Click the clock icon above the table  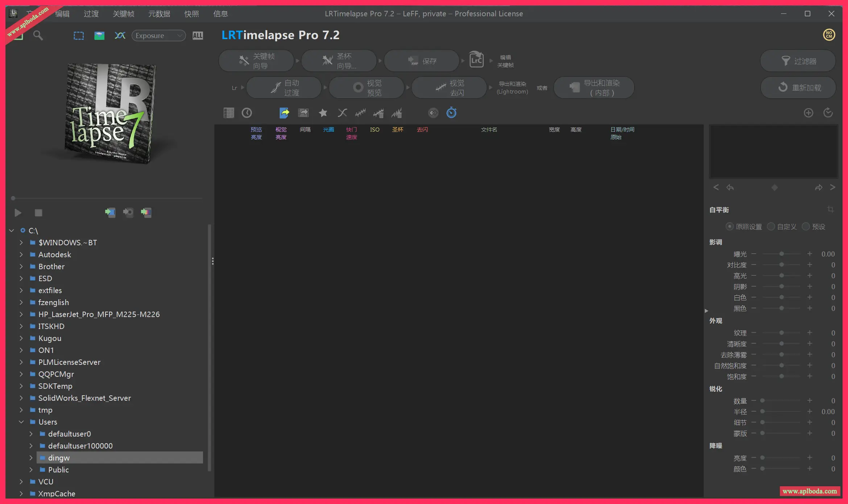[247, 113]
